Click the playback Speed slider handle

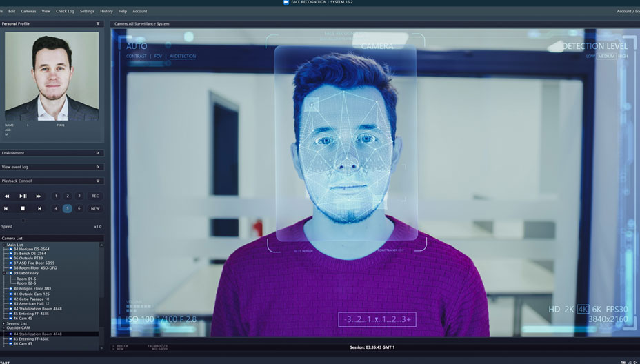point(23,221)
